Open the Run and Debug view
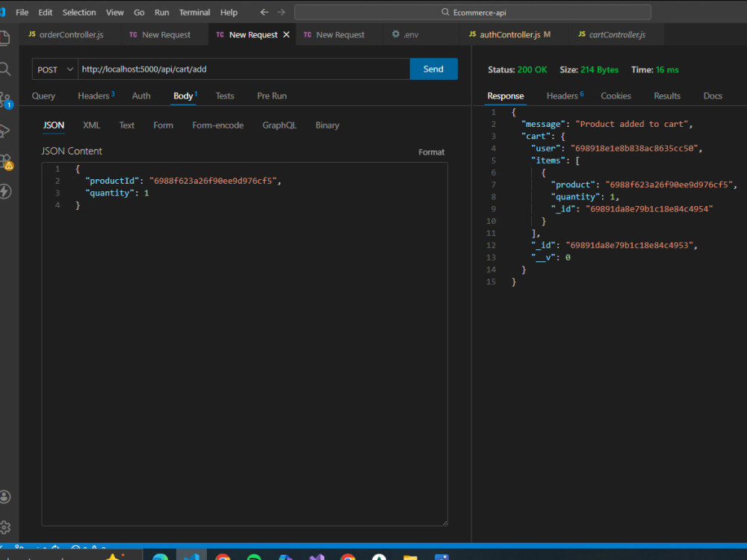 [x=4, y=131]
